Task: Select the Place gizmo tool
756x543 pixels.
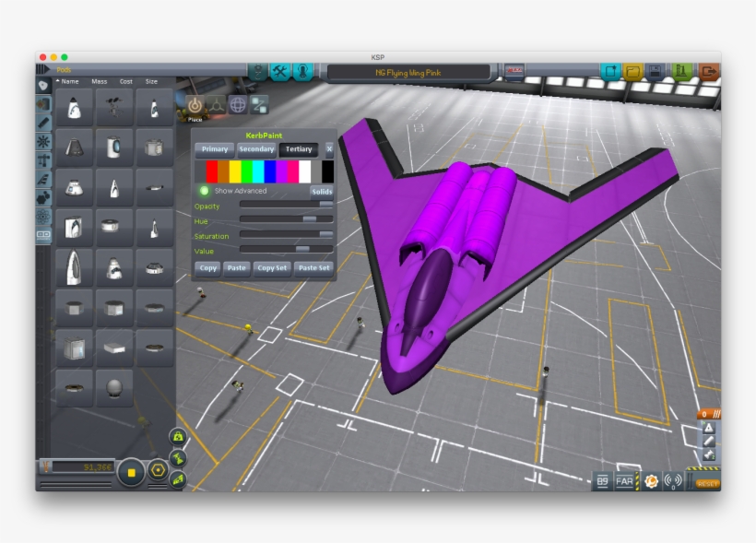Action: (x=195, y=105)
